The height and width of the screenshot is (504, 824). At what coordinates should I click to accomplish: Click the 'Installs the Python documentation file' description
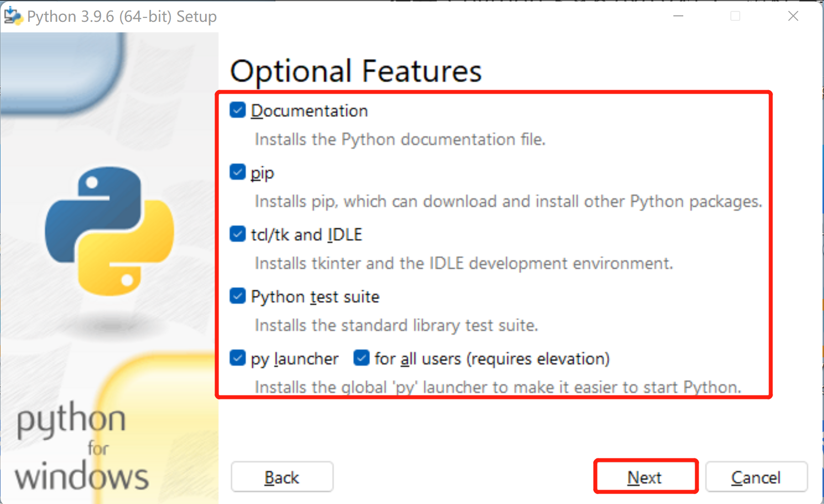[400, 140]
